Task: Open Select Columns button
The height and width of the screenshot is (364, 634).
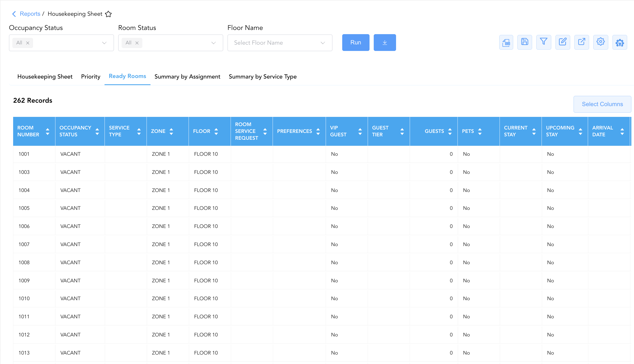Action: [602, 104]
